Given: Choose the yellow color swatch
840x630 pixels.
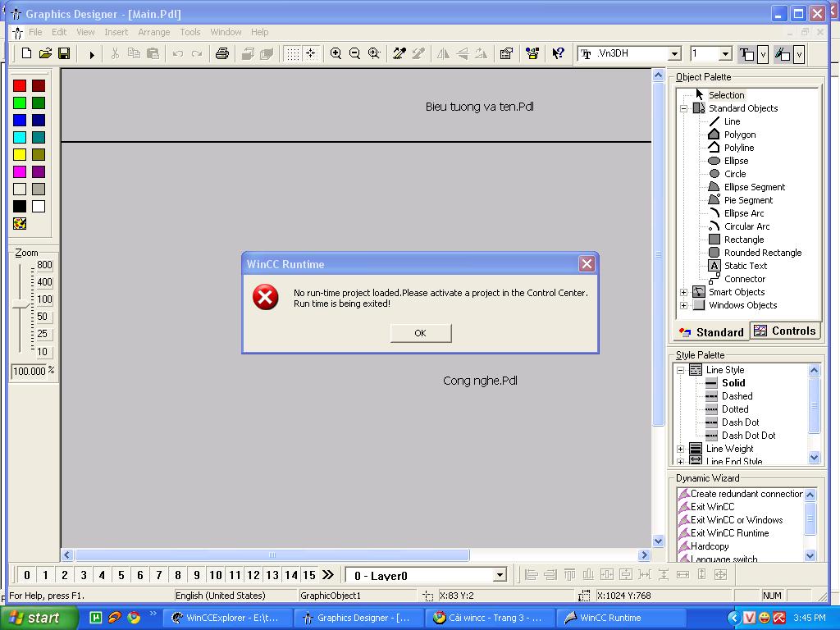Looking at the screenshot, I should pos(20,154).
